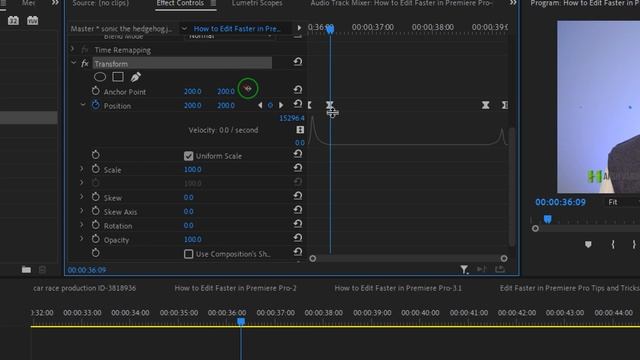Reset the Skew parameter
Image resolution: width=640 pixels, height=360 pixels.
tap(298, 196)
